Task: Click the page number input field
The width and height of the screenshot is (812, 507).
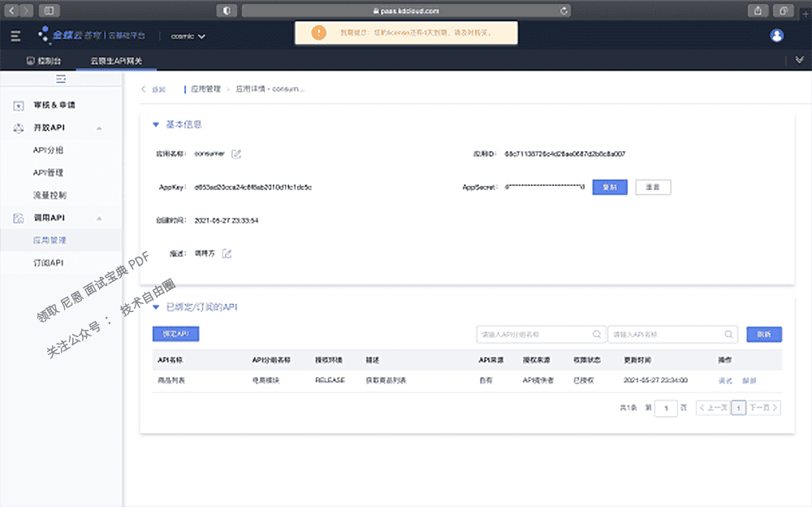Action: coord(666,408)
